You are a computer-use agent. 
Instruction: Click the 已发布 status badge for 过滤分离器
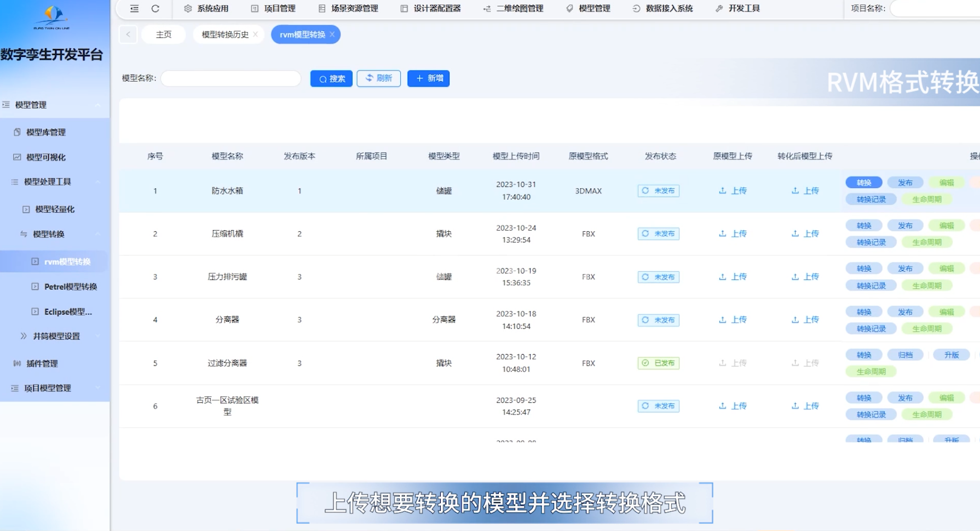[x=658, y=363]
